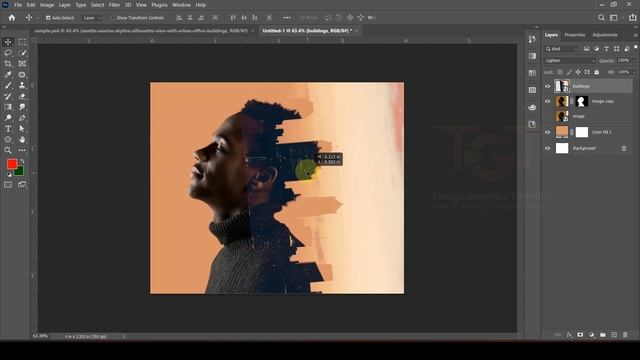640x360 pixels.
Task: Toggle visibility of Color Fill 1 layer
Action: (547, 132)
